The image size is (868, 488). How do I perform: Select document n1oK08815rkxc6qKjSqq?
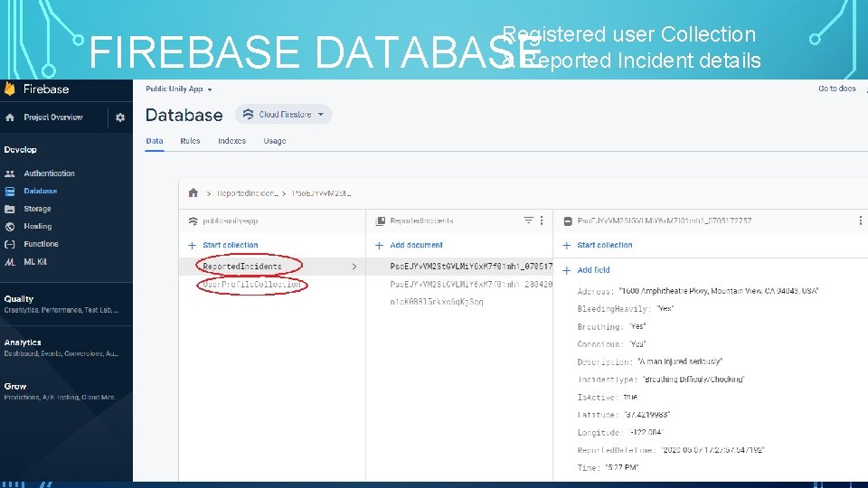pos(437,302)
